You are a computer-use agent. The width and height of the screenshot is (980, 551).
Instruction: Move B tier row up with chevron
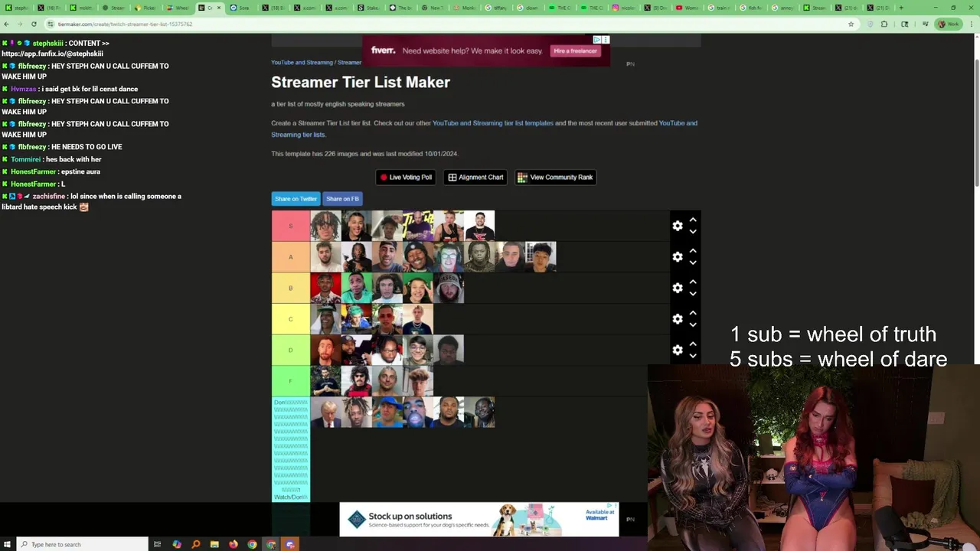(693, 282)
